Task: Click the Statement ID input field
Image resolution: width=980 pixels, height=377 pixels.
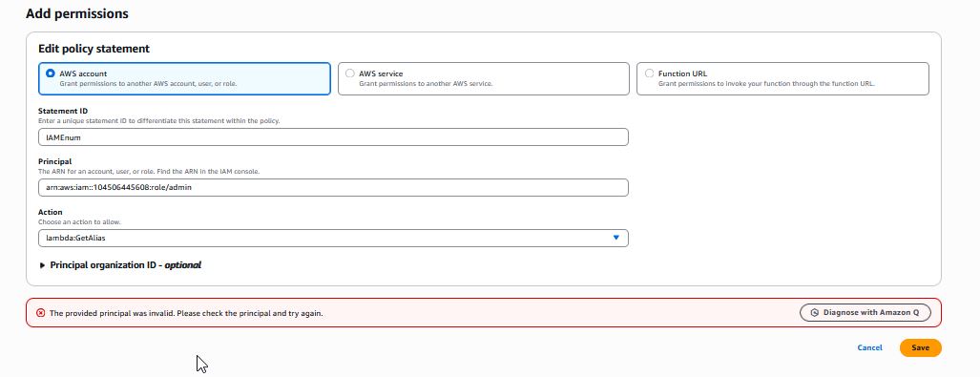Action: (x=333, y=136)
